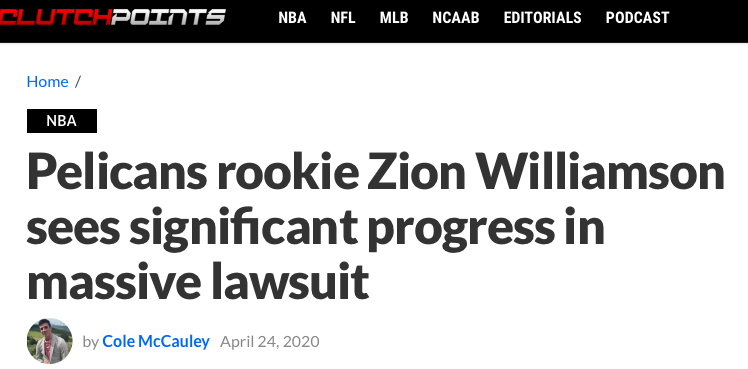
Task: Open Cole McCauley's author page link
Action: click(156, 341)
